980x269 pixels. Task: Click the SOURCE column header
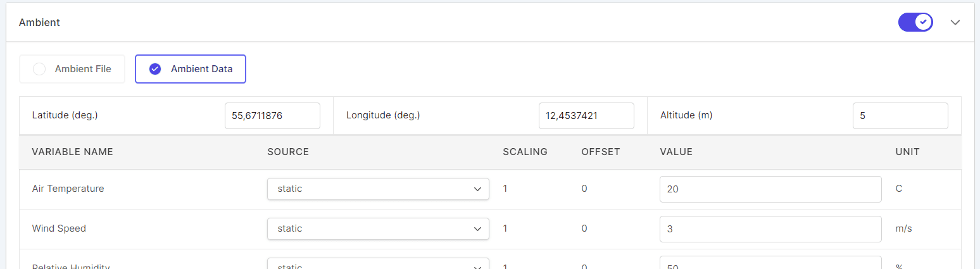288,152
